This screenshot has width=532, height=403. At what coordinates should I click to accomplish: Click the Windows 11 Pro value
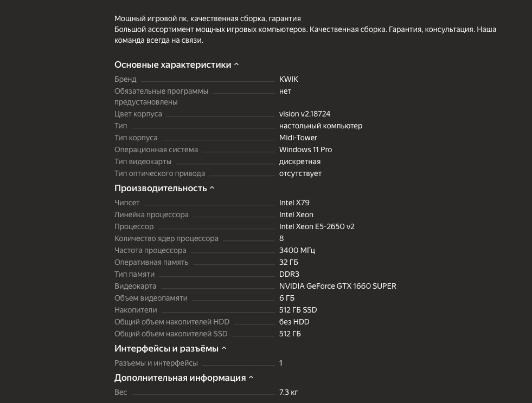pyautogui.click(x=305, y=150)
